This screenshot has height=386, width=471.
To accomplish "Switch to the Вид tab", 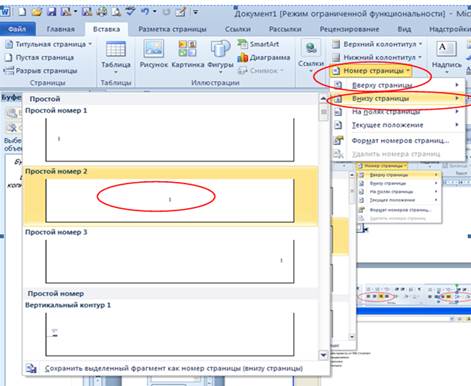I will (404, 29).
